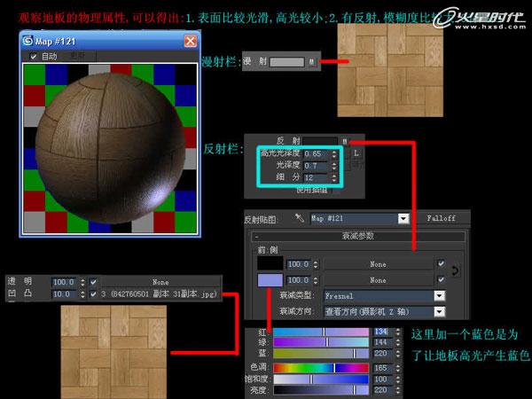Viewport: 532px width, 399px height.
Task: Select the eyedropper icon next to 反射贴图
Action: coord(300,218)
